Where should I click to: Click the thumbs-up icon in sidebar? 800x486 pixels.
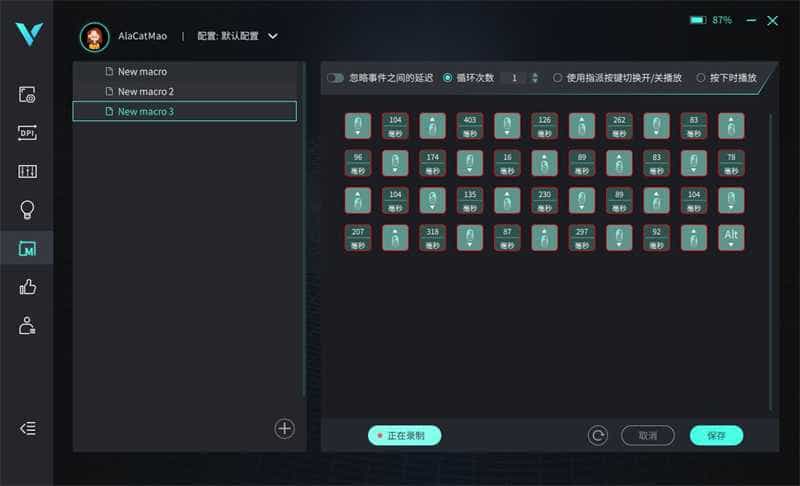click(x=28, y=287)
